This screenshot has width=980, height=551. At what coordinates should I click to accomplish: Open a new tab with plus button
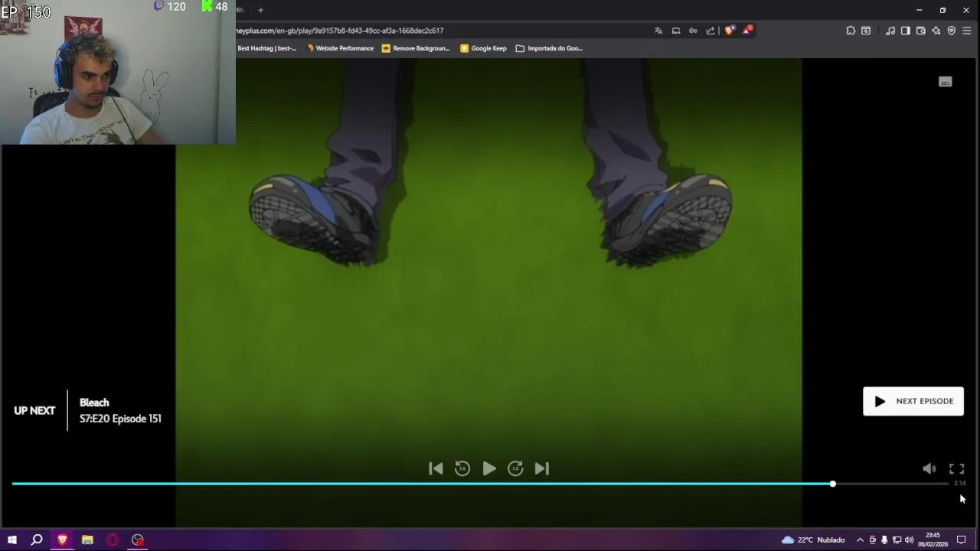click(x=260, y=10)
